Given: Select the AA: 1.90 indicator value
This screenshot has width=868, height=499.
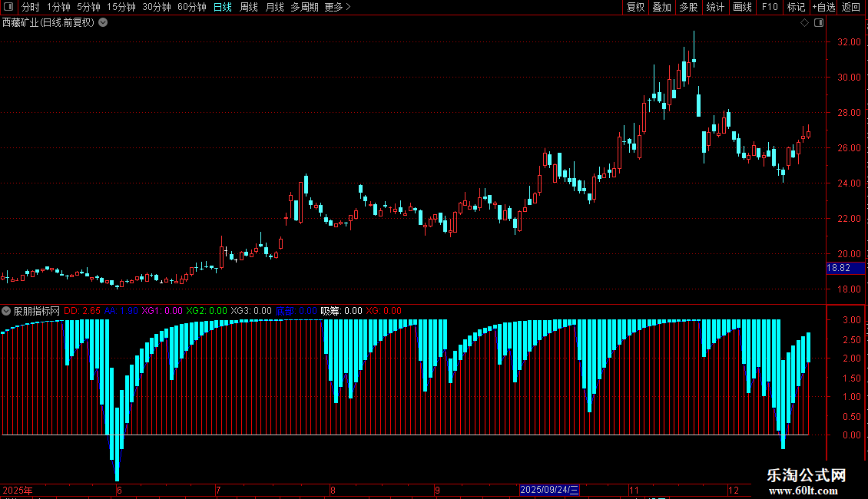Looking at the screenshot, I should coord(121,311).
